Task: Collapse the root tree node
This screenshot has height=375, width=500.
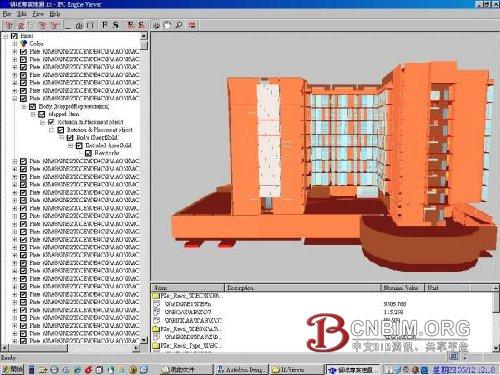Action: (x=5, y=36)
